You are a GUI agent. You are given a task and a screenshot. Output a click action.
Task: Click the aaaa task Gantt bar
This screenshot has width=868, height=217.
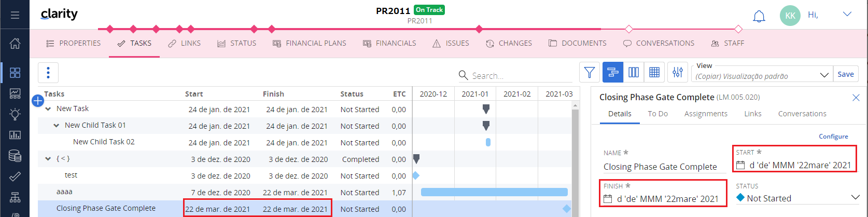[x=494, y=192]
